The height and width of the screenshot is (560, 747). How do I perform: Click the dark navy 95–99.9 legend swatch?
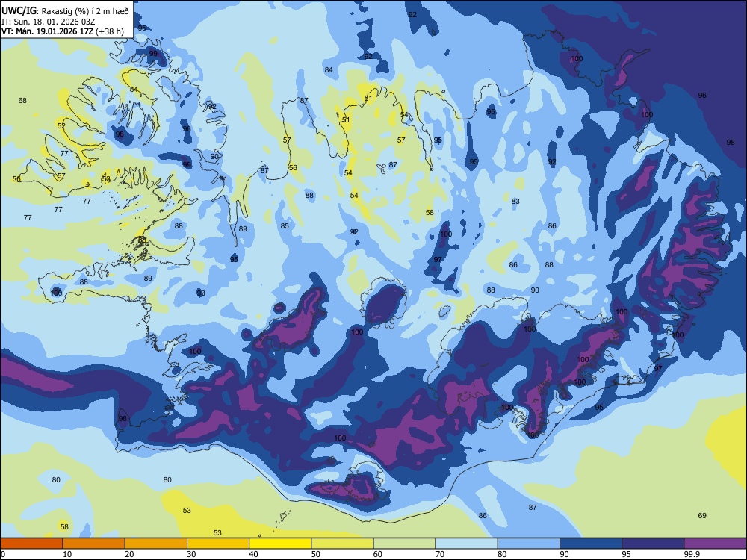pos(653,544)
